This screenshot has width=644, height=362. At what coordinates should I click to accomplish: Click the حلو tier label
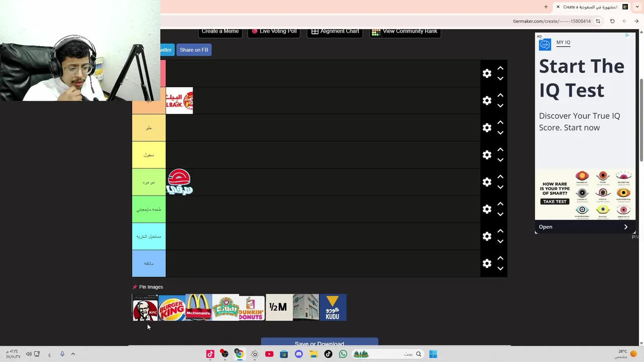point(149,128)
